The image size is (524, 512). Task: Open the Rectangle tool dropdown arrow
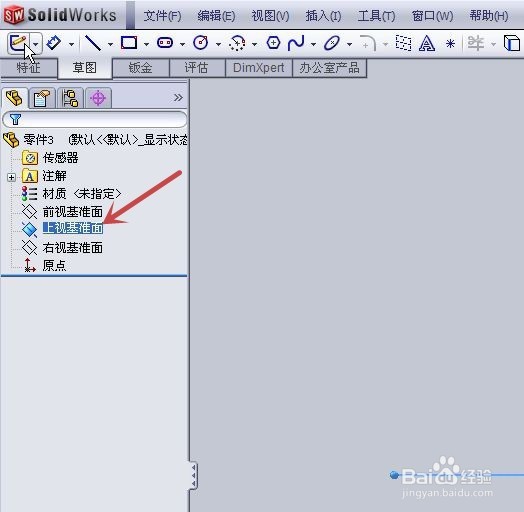(146, 44)
